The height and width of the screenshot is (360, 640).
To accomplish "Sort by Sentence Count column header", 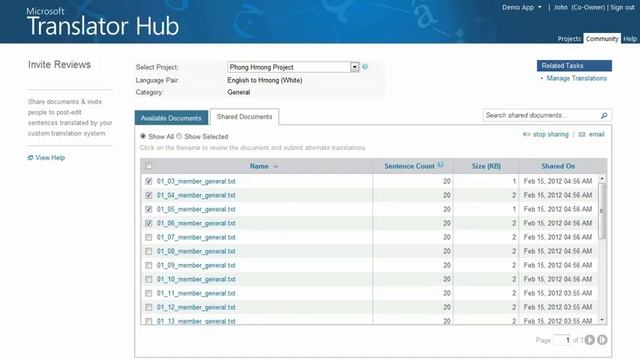I will 409,166.
